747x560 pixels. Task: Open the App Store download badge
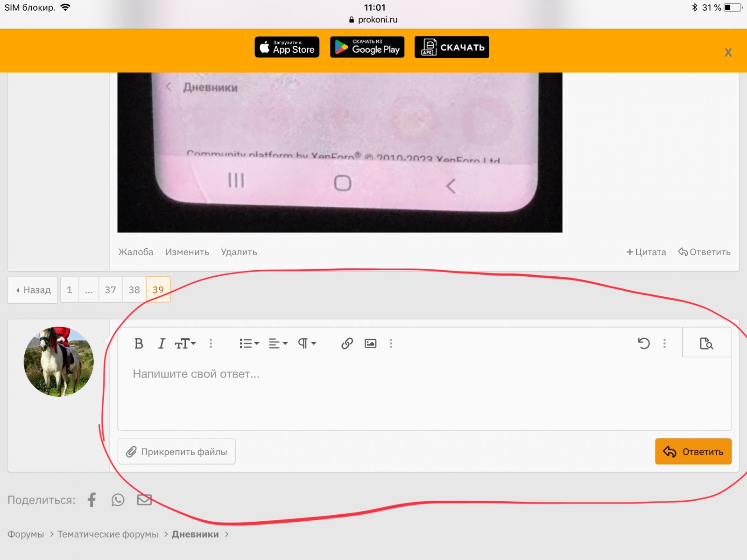[287, 47]
